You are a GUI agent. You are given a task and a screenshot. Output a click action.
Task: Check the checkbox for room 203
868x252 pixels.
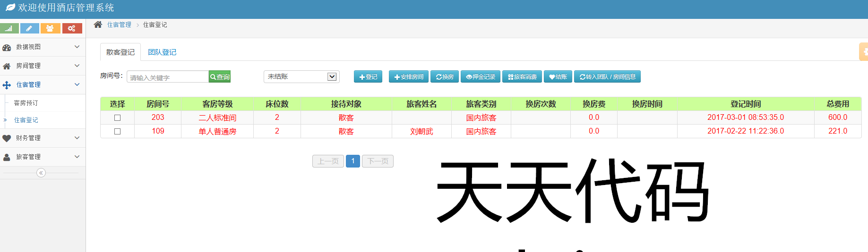tap(117, 118)
